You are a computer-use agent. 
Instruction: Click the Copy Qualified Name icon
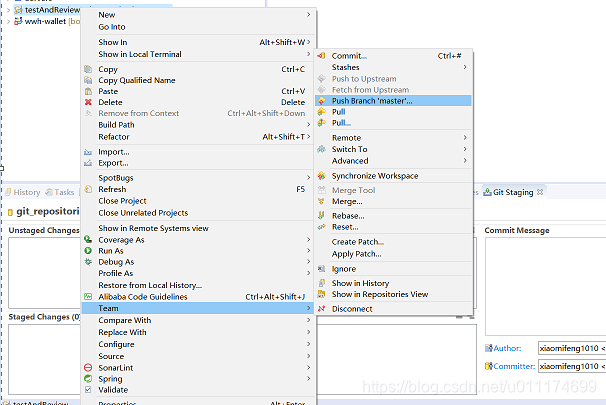tap(88, 80)
